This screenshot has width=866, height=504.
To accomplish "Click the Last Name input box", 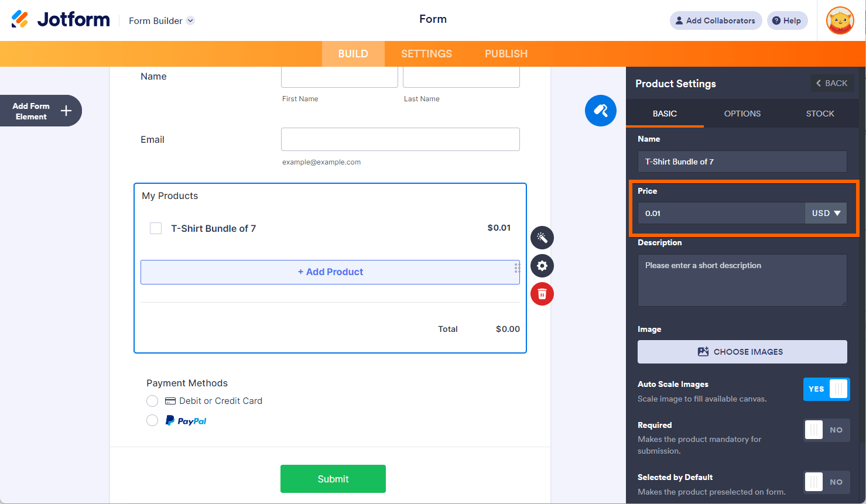I will (461, 77).
